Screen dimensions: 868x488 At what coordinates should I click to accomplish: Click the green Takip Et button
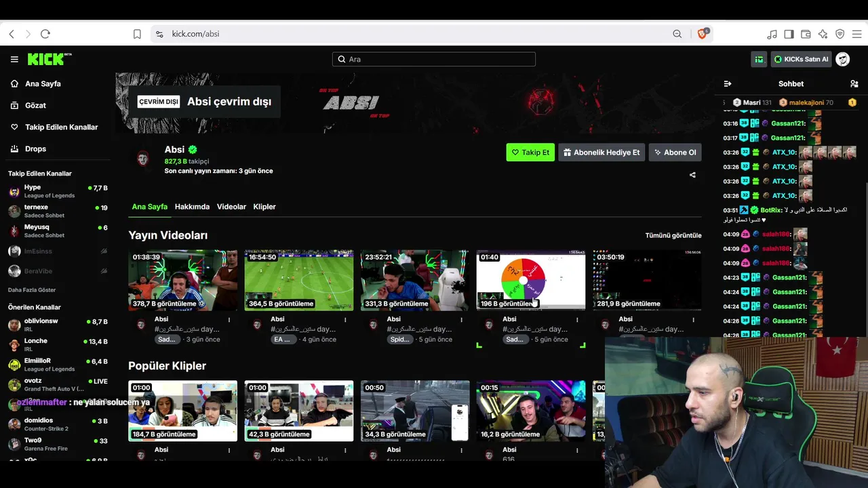pos(530,152)
